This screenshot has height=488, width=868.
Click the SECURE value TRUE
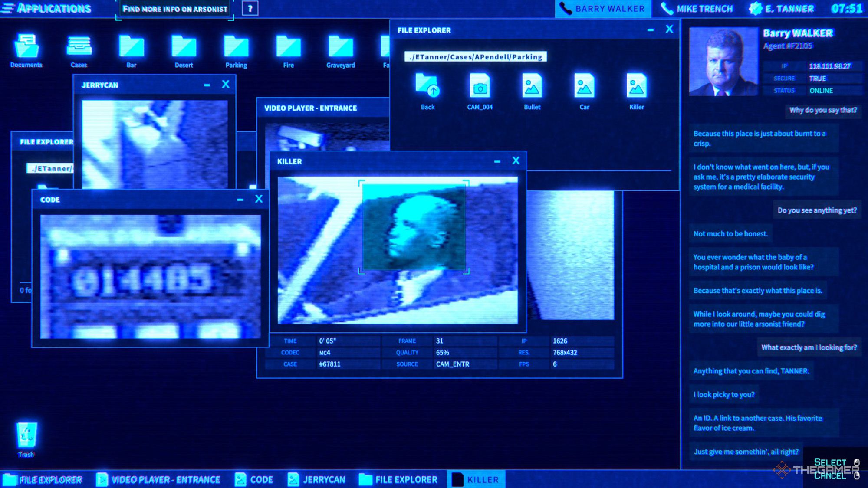point(818,79)
